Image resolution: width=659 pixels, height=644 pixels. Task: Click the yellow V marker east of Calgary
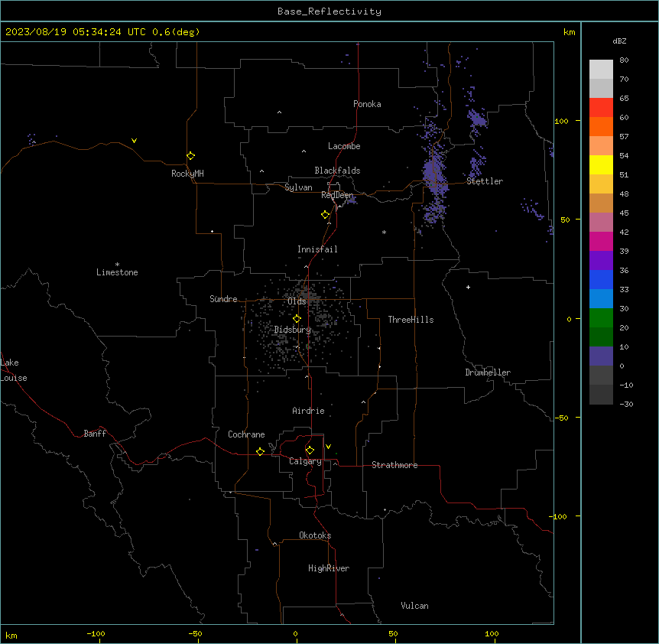point(328,447)
